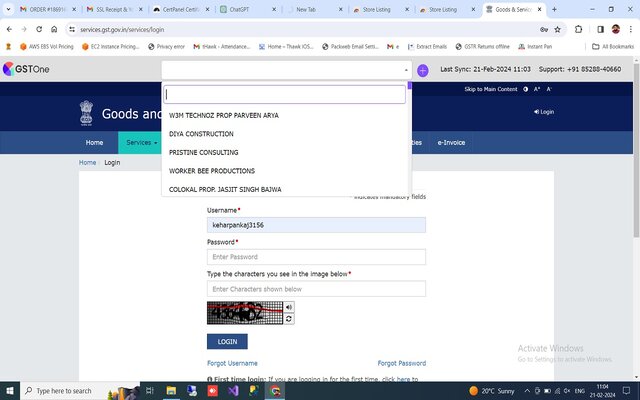Image resolution: width=640 pixels, height=400 pixels.
Task: Click the browser reload icon
Action: (x=39, y=29)
